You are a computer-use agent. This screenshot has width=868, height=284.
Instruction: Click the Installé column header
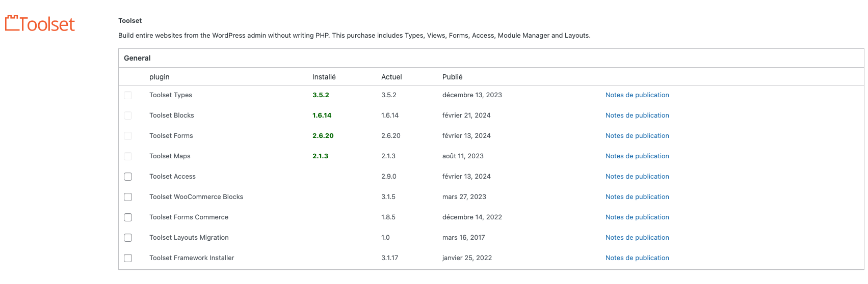click(x=324, y=77)
